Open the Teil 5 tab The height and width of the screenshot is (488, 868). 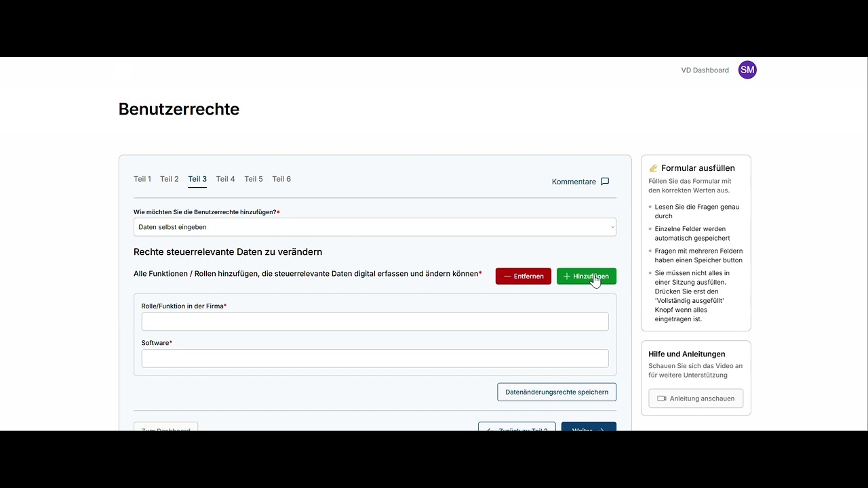[254, 179]
